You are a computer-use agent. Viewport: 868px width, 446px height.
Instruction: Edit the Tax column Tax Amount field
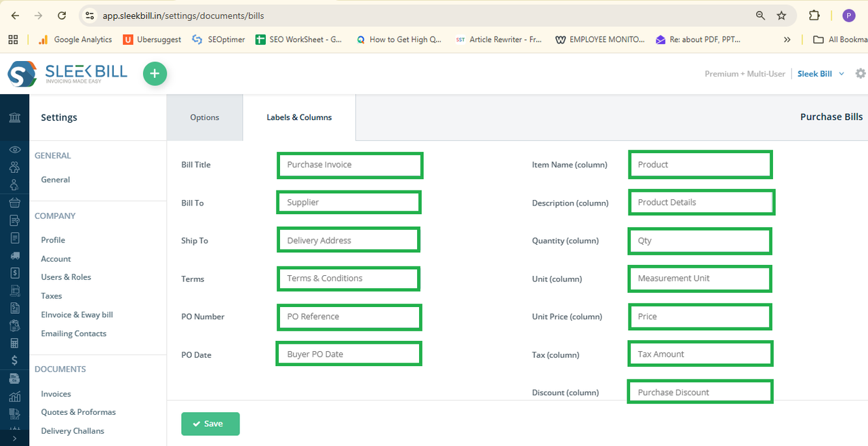click(701, 354)
